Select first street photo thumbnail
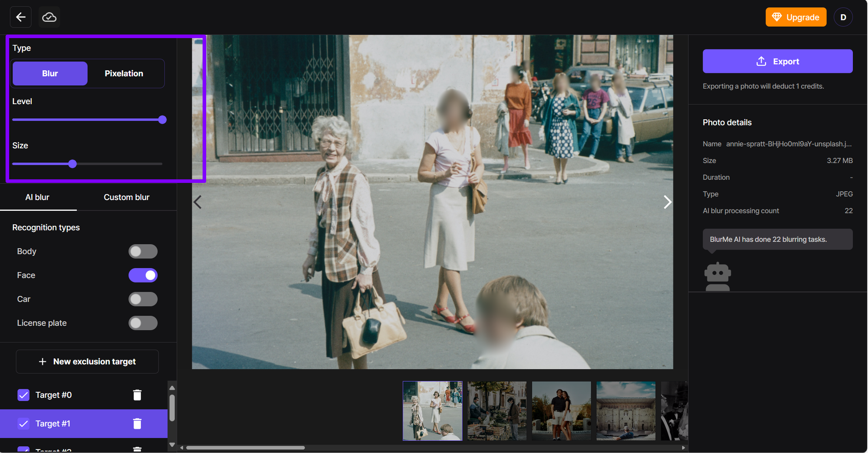Screen dimensions: 868x453 432,411
